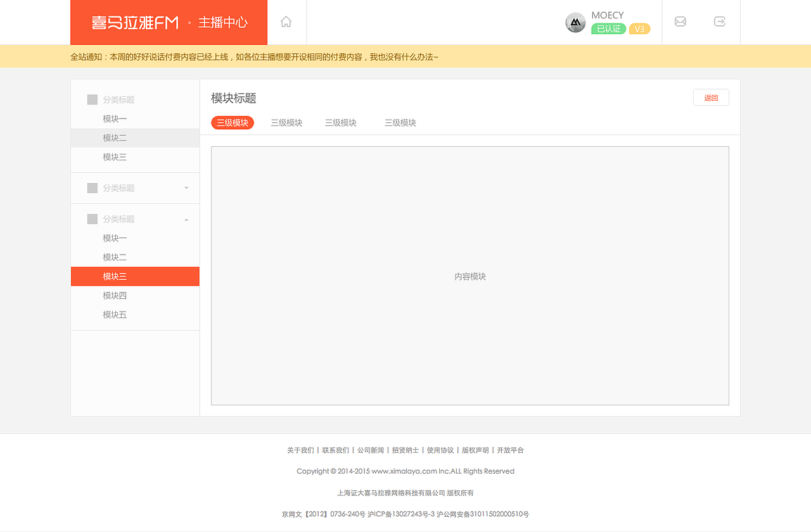Expand the second 分类标题 section
This screenshot has height=532, width=811.
click(186, 187)
